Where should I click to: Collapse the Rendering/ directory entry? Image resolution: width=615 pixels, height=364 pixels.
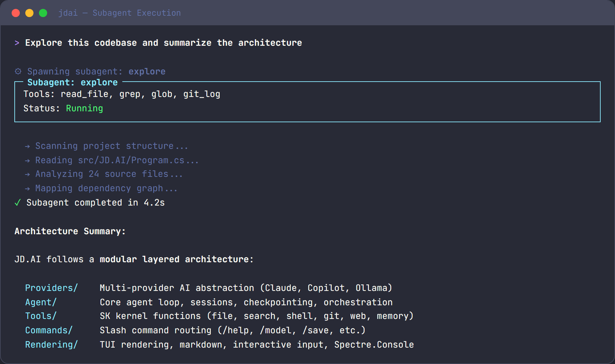pos(52,345)
